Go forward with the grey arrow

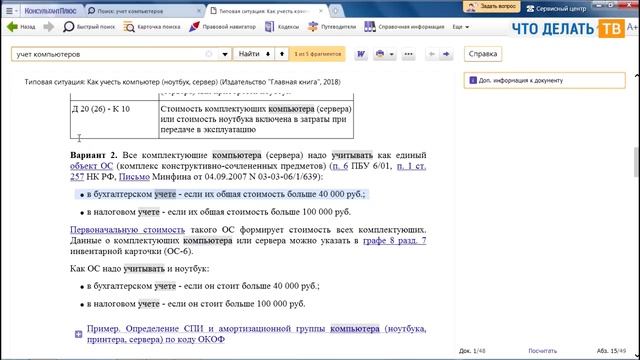tap(49, 27)
